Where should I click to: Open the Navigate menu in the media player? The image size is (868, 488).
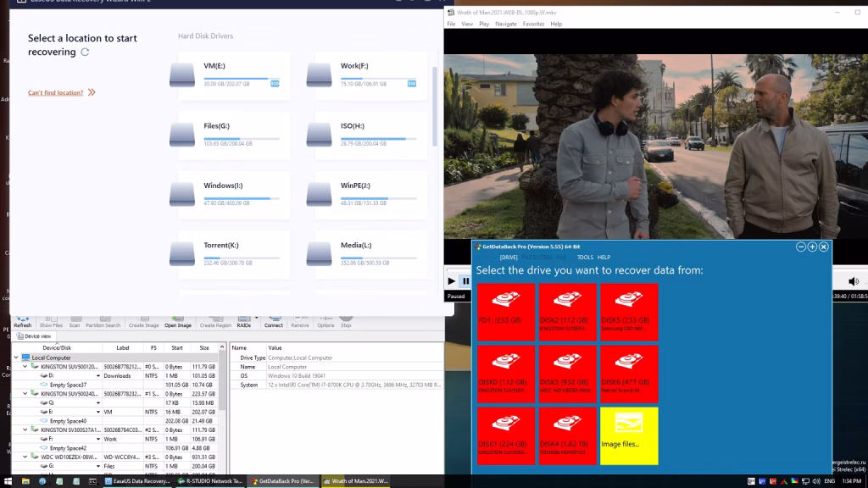click(x=505, y=24)
